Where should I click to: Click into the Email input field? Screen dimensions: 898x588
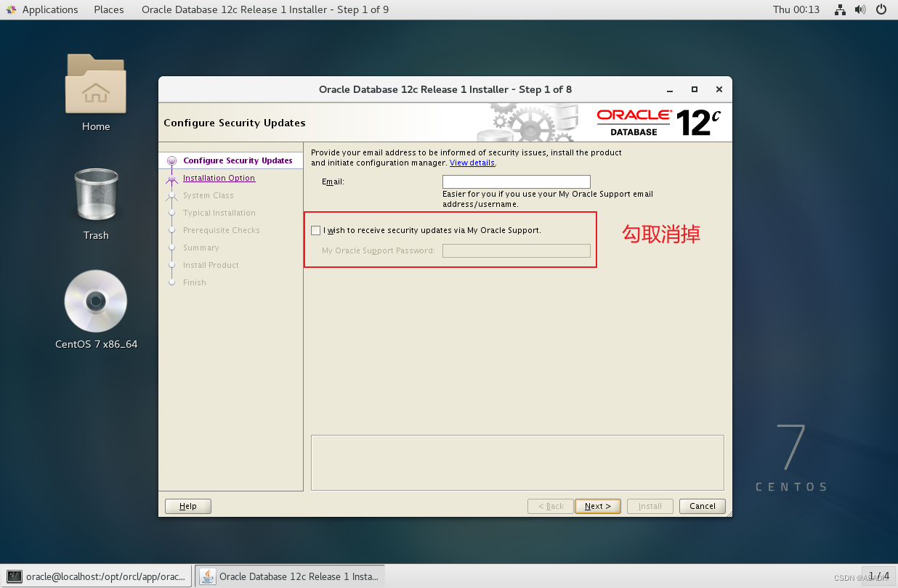(x=517, y=181)
